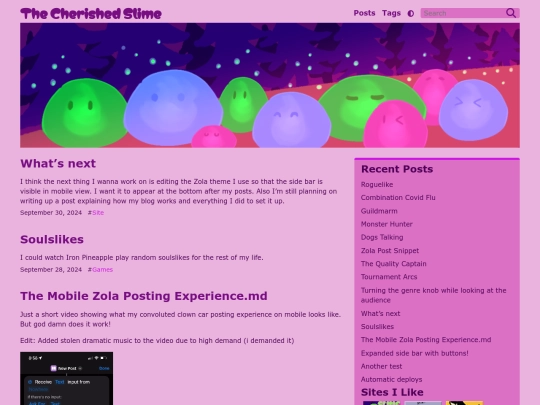The image size is (540, 405).
Task: Open Automatic deploys recent post
Action: 392,380
